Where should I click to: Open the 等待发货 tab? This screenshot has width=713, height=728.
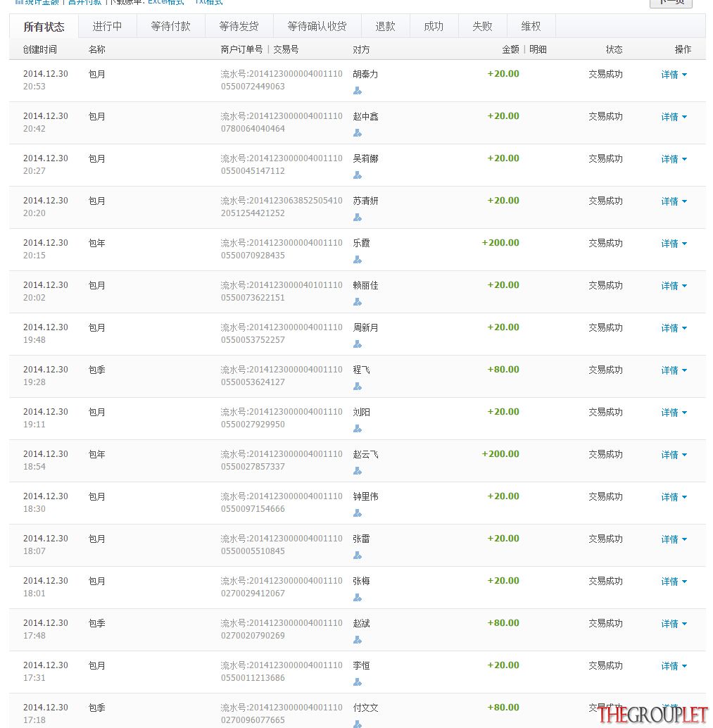click(239, 27)
